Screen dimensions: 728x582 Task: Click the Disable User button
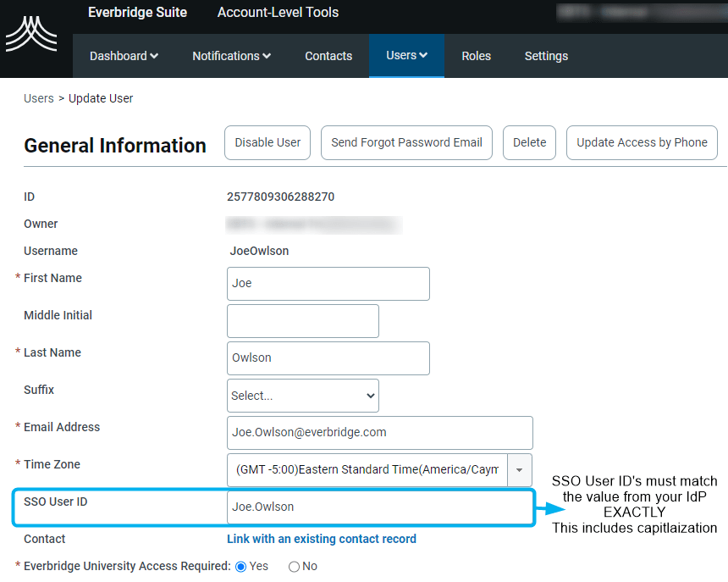point(267,142)
